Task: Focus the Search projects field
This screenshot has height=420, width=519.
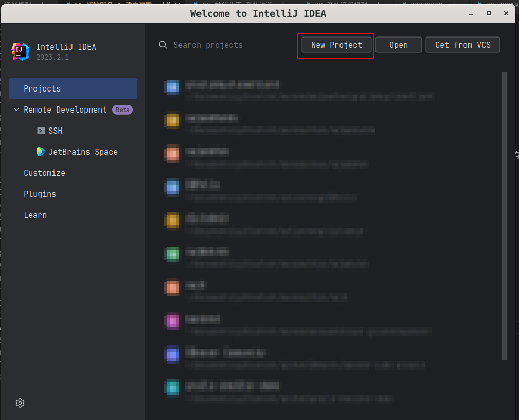Action: [x=208, y=45]
